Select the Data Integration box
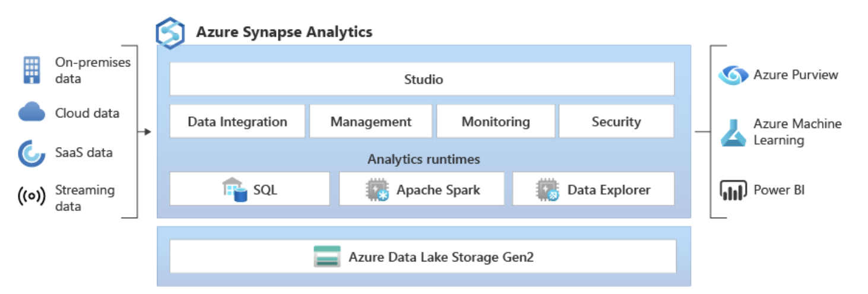 pyautogui.click(x=237, y=122)
